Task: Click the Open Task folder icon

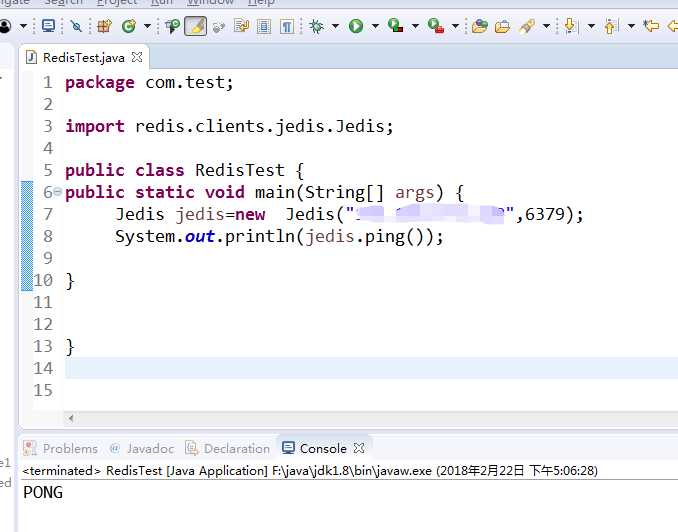Action: pos(502,26)
